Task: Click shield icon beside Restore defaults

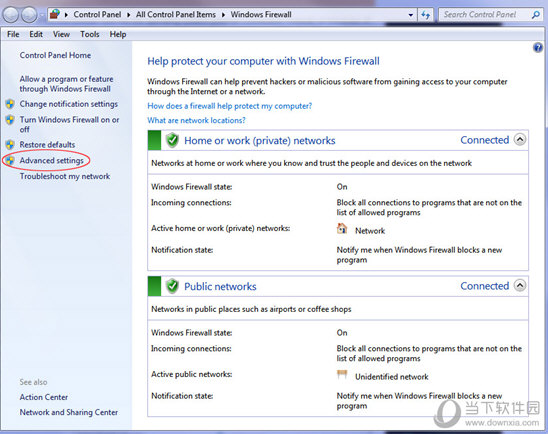Action: pyautogui.click(x=10, y=144)
